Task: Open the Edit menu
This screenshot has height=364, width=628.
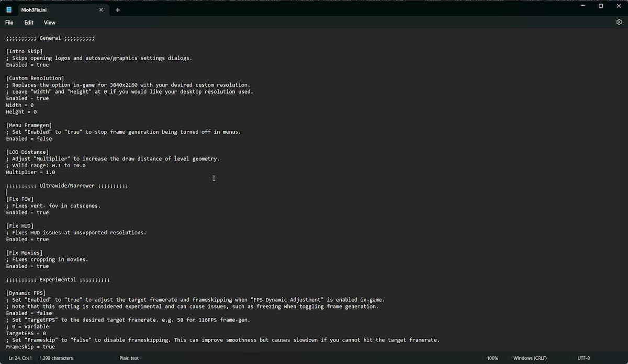Action: 29,22
